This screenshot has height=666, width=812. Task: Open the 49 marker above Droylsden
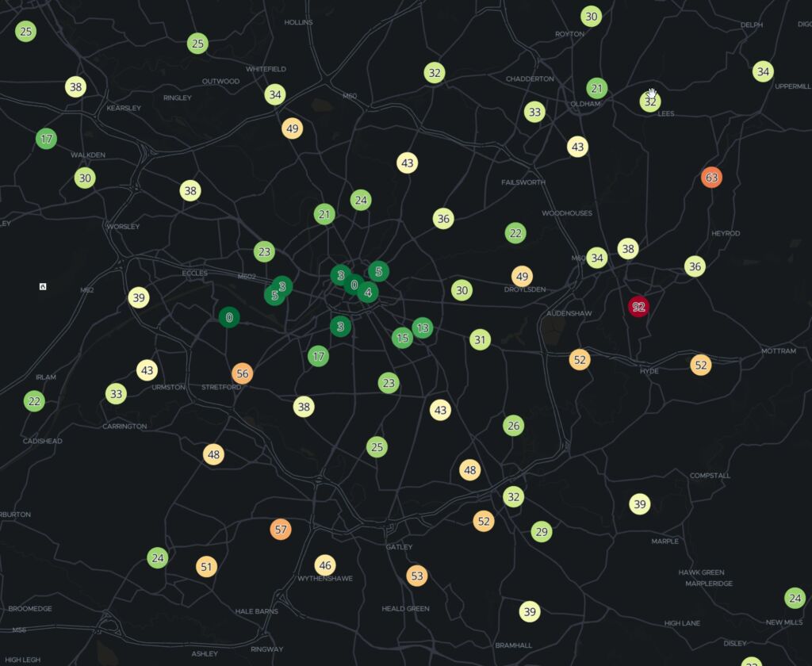(522, 277)
